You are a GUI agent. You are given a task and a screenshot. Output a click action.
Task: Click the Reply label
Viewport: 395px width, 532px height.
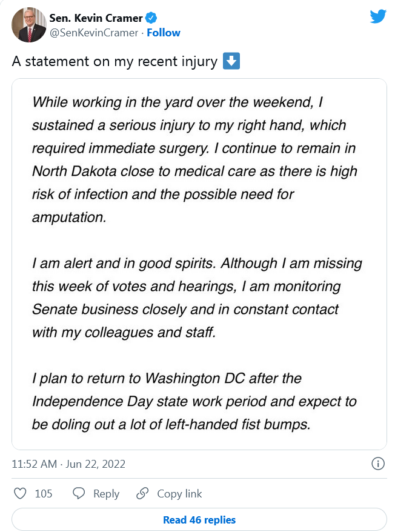106,494
